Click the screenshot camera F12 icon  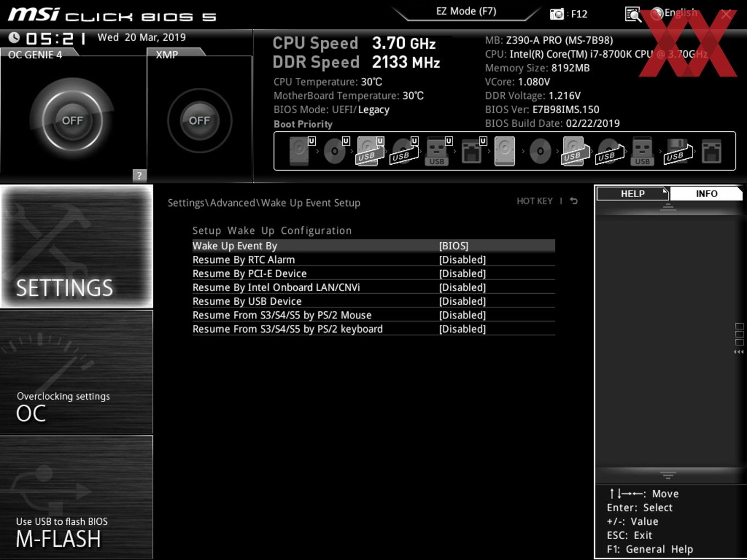[x=557, y=14]
